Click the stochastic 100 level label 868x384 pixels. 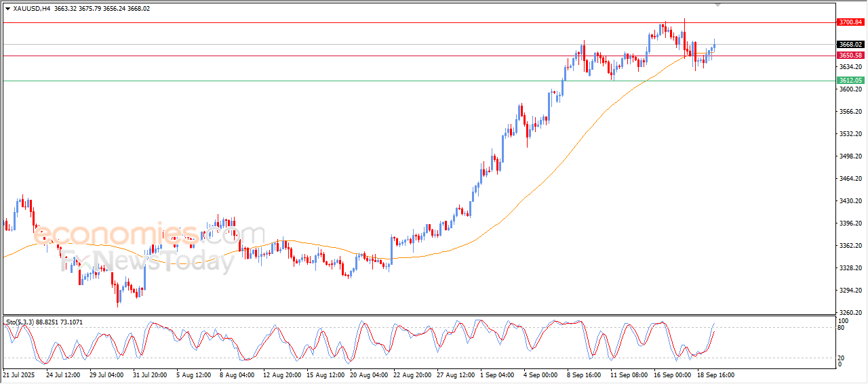point(844,320)
